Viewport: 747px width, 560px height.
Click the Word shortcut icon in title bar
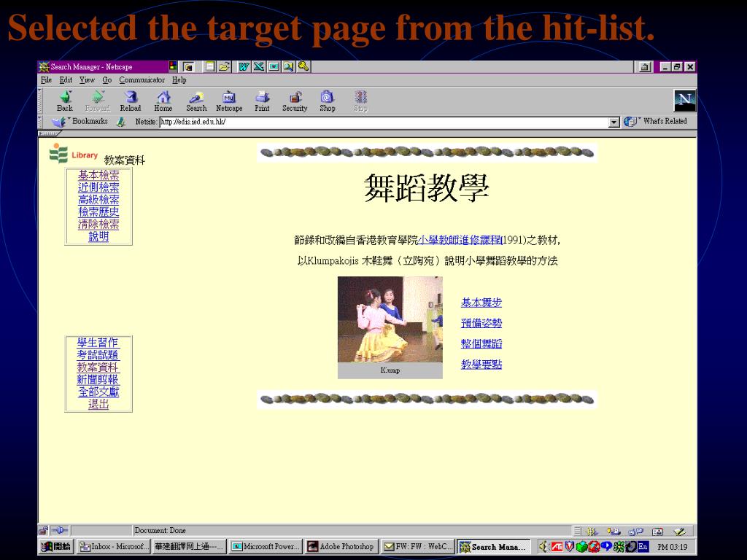click(x=244, y=66)
